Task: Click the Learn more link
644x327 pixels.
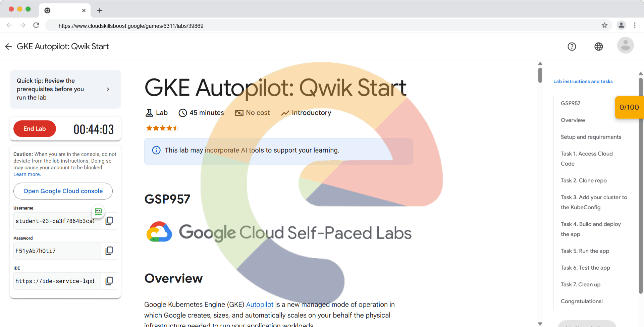Action: click(27, 174)
